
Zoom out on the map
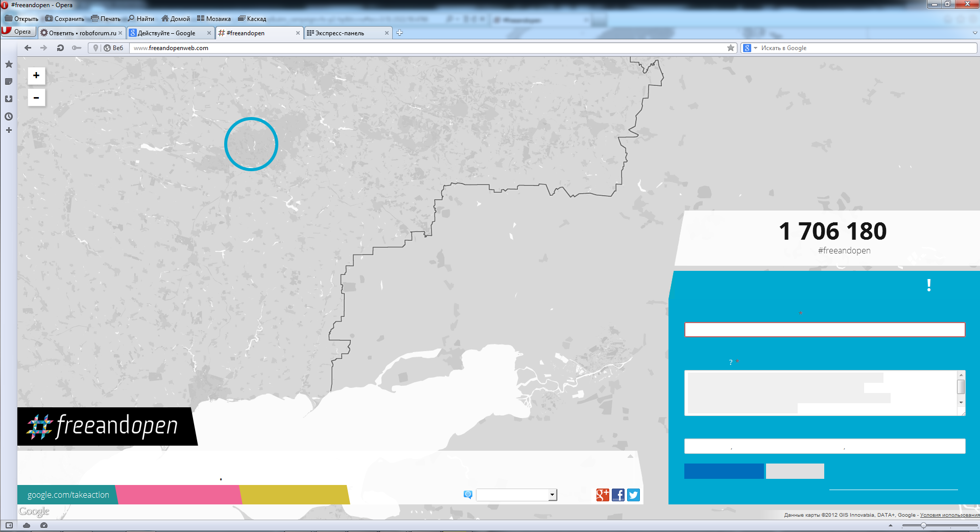click(36, 98)
